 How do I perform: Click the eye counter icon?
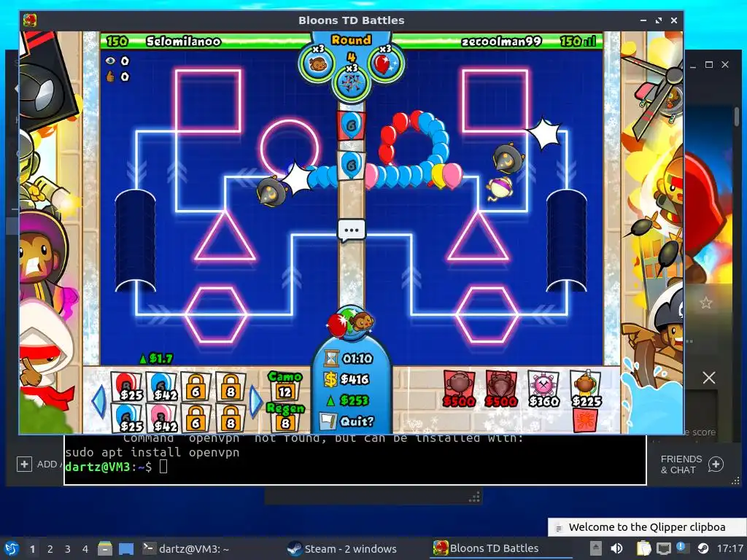(111, 61)
